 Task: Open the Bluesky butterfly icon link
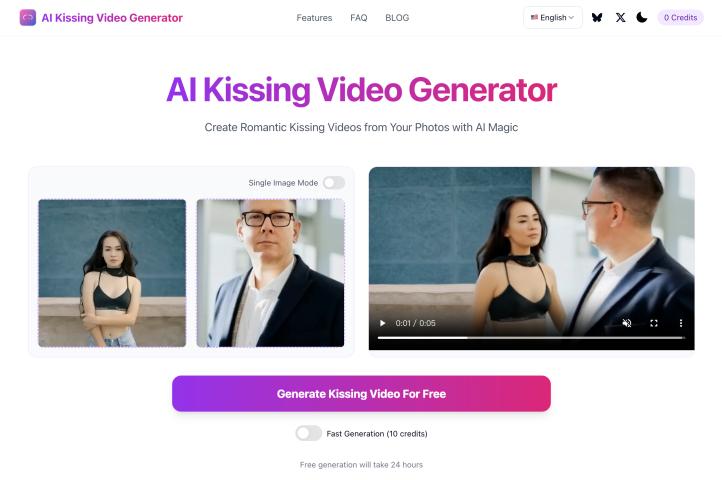(597, 18)
